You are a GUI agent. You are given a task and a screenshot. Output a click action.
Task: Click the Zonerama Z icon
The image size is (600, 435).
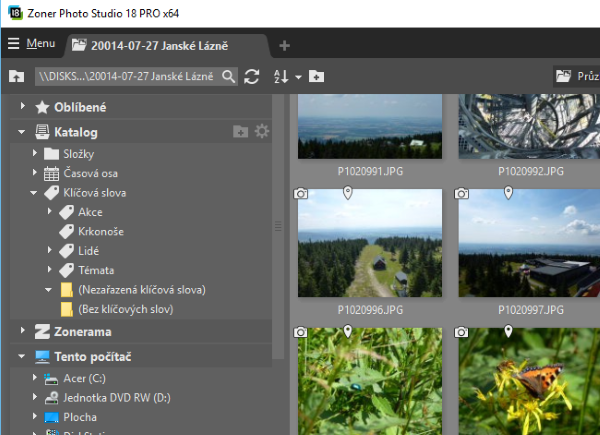(x=42, y=332)
